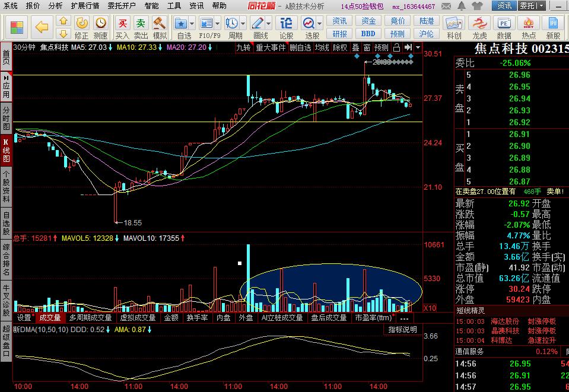This screenshot has height=392, width=569.
Task: Open the 系统 menu
Action: coord(11,6)
